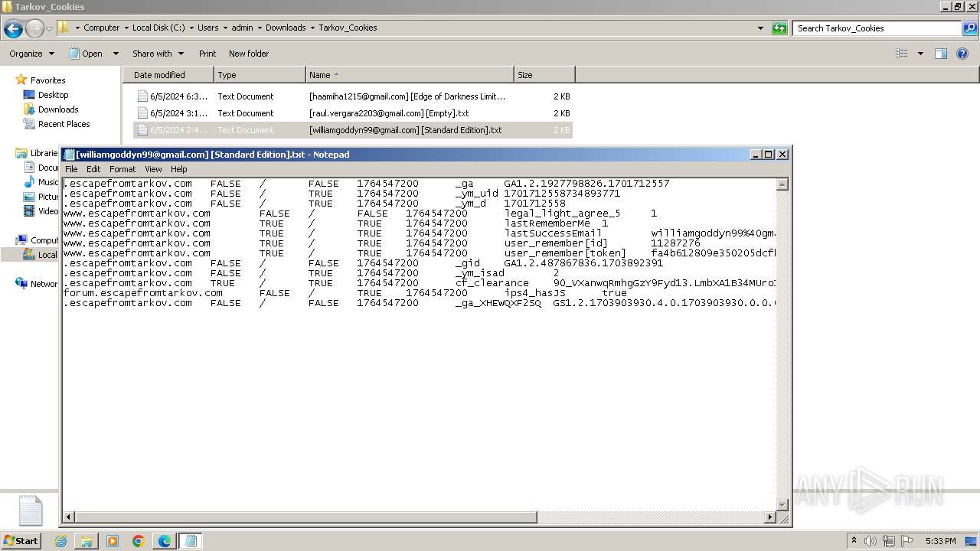980x551 pixels.
Task: Click the cf_clearance cookie line in Notepad
Action: pyautogui.click(x=420, y=283)
